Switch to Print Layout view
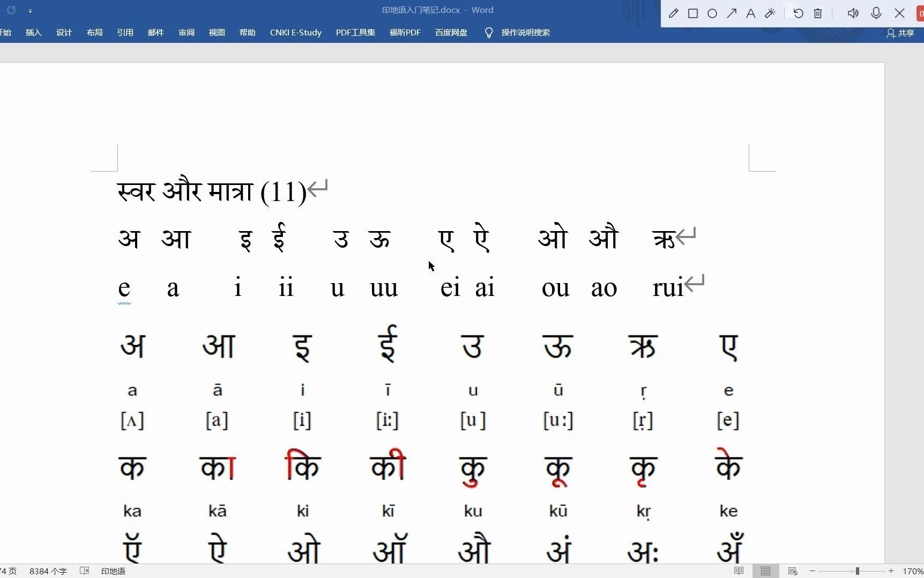 click(x=765, y=571)
